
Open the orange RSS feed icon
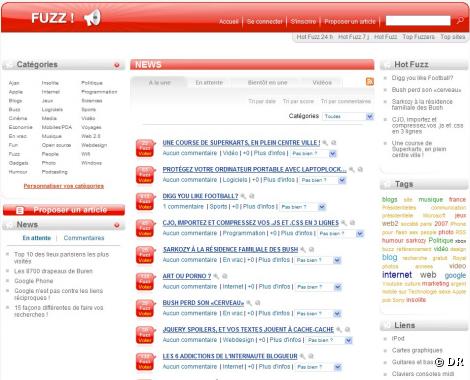(x=370, y=81)
